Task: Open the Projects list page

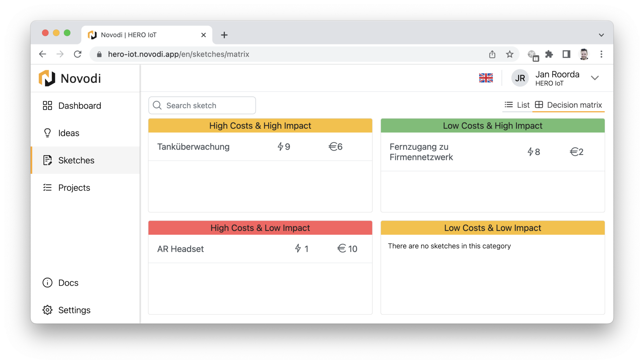Action: (74, 188)
